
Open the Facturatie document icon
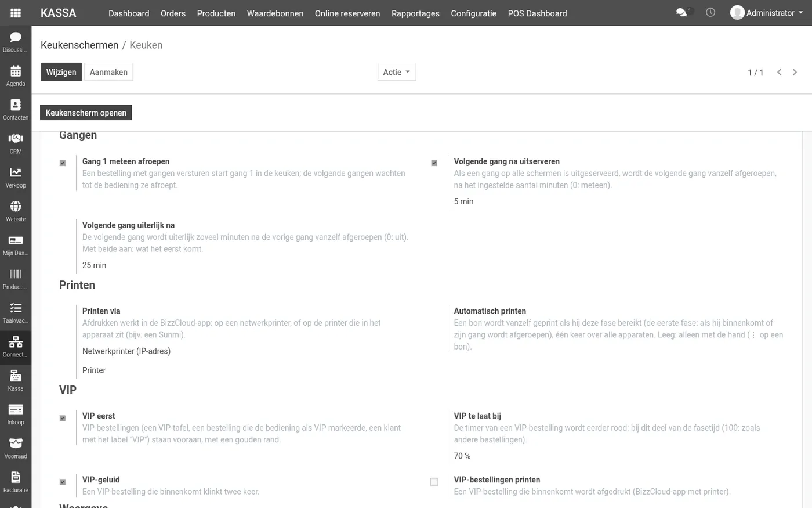click(16, 482)
